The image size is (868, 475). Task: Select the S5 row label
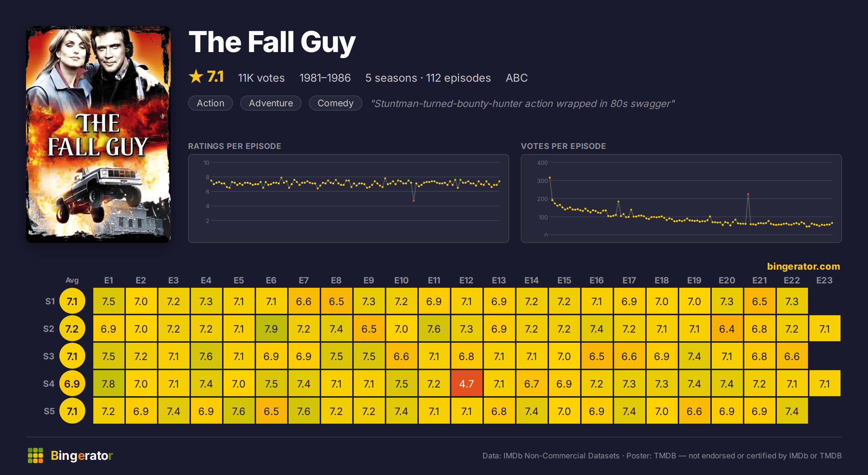49,411
